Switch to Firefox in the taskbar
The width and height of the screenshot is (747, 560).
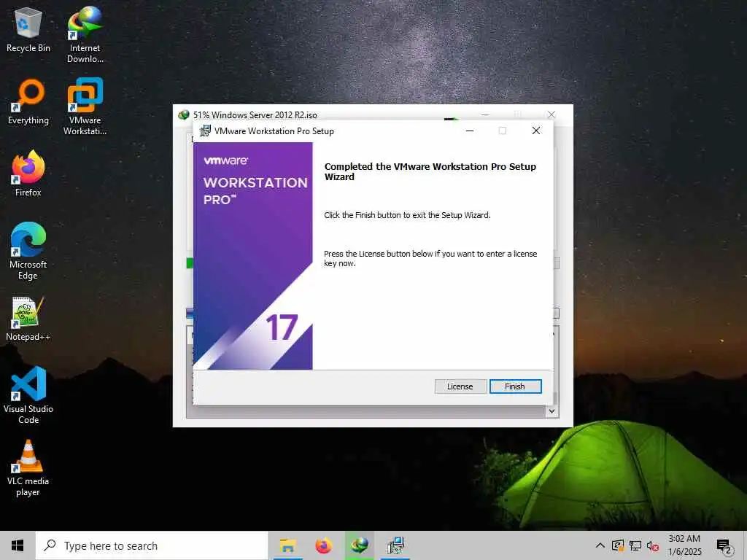click(x=323, y=545)
